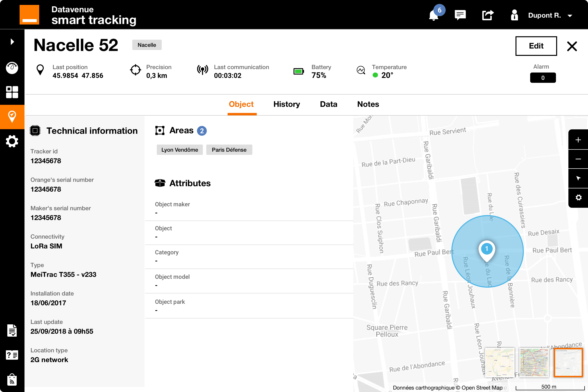Click map locate arrow control
Image resolution: width=588 pixels, height=392 pixels.
click(x=578, y=178)
